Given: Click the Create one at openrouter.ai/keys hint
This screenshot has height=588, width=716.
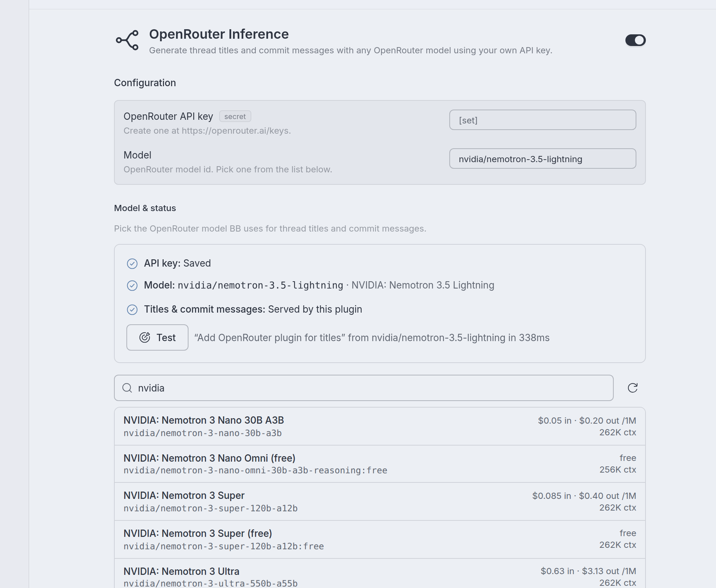Looking at the screenshot, I should tap(207, 131).
